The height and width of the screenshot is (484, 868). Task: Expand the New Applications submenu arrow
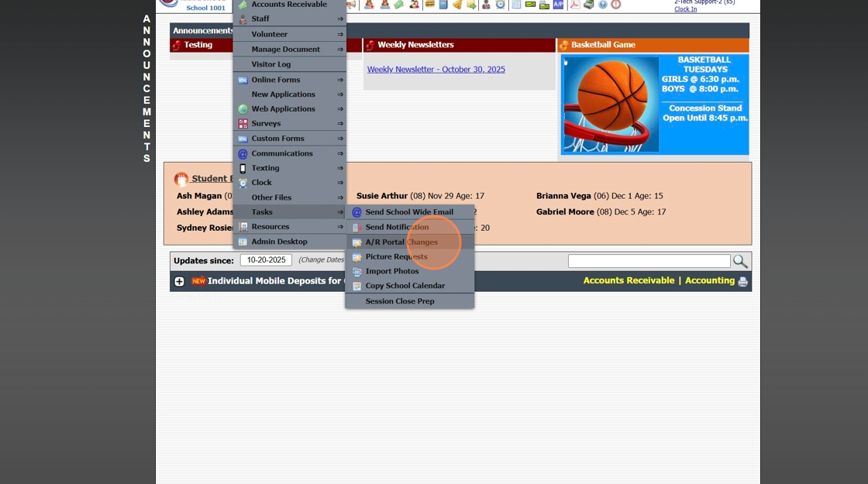tap(340, 94)
